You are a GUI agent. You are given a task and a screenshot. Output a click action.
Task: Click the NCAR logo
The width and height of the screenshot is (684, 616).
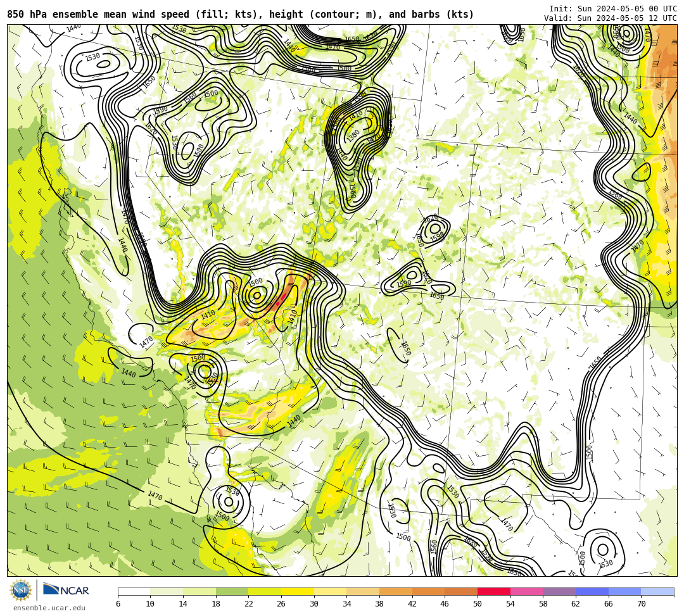click(x=66, y=590)
